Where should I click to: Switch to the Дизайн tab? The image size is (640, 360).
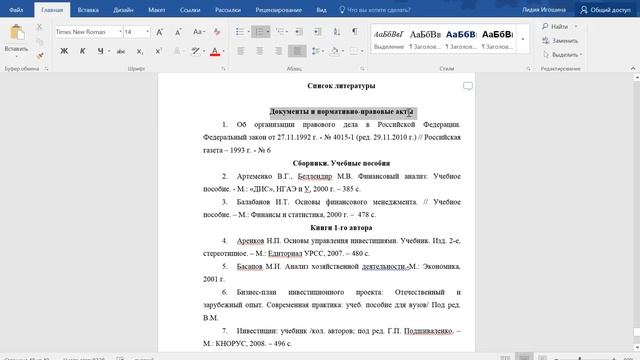click(x=123, y=10)
